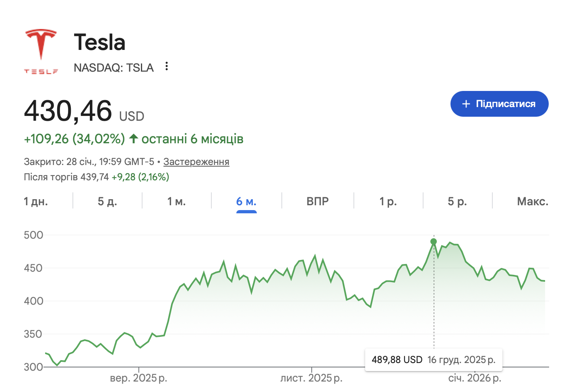Click the Після торгів after-hours price line
This screenshot has height=392, width=562.
coord(97,177)
